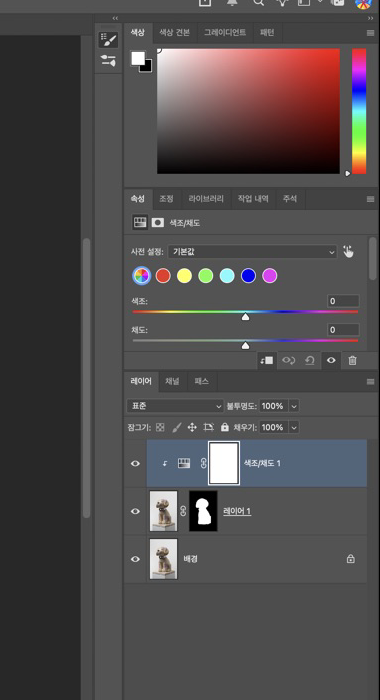Click the 불투명도 100% value field
The width and height of the screenshot is (380, 700).
coord(274,406)
